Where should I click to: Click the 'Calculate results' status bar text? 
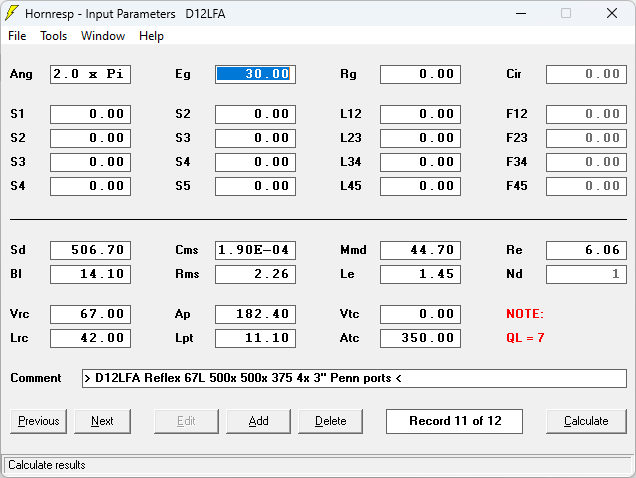pos(47,465)
